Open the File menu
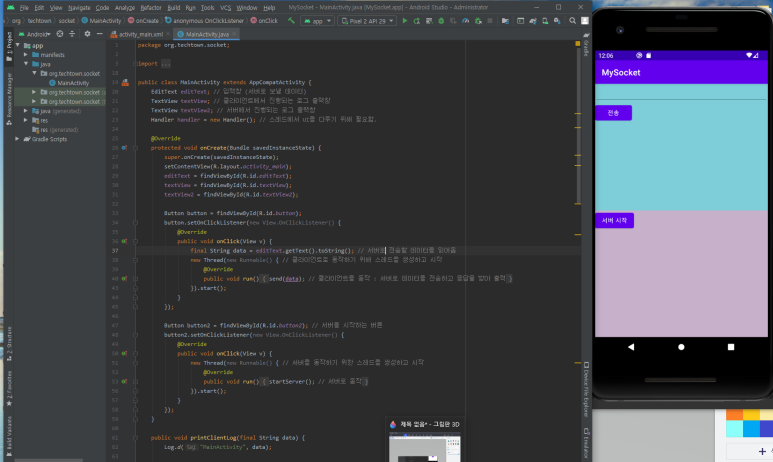 coord(24,7)
